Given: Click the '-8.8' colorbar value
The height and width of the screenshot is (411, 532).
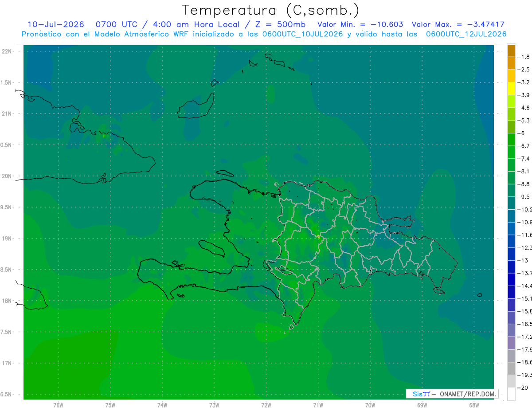Looking at the screenshot, I should point(524,184).
